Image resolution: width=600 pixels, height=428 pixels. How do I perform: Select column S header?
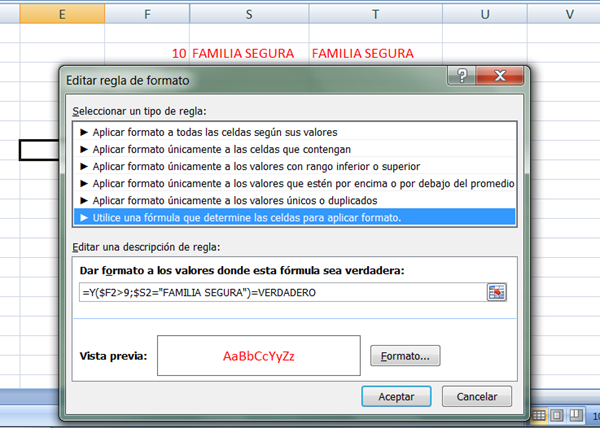coord(249,14)
